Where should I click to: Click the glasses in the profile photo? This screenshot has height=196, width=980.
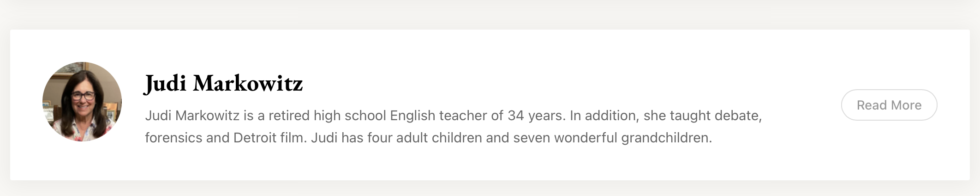[x=84, y=96]
